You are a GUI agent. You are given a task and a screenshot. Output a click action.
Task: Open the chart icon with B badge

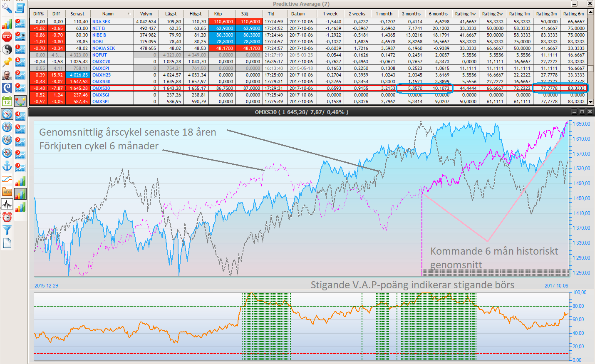[x=20, y=75]
